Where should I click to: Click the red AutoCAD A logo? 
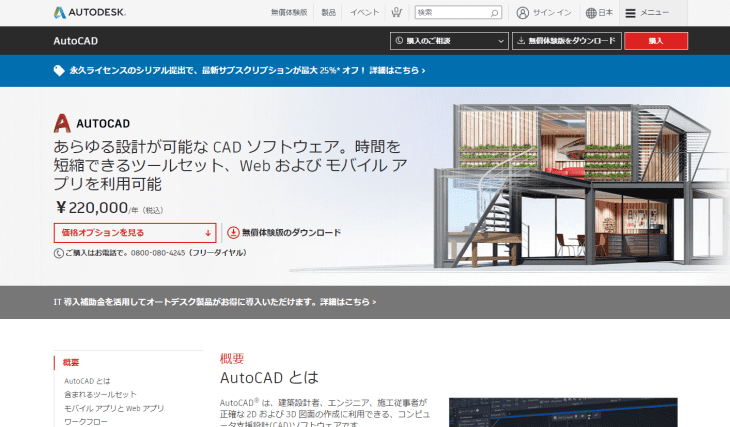coord(62,123)
